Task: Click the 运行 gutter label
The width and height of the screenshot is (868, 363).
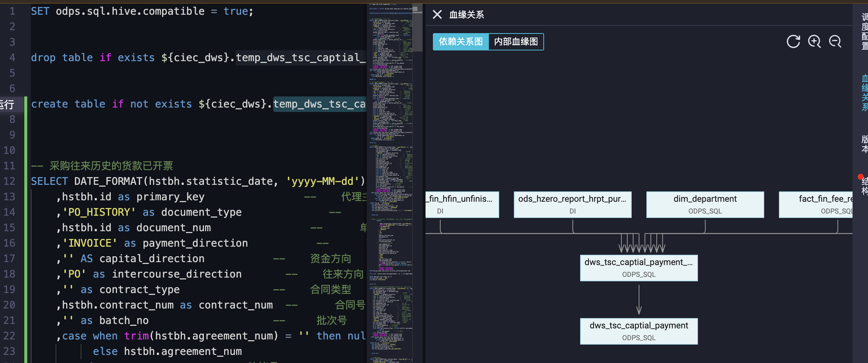Action: pos(7,105)
